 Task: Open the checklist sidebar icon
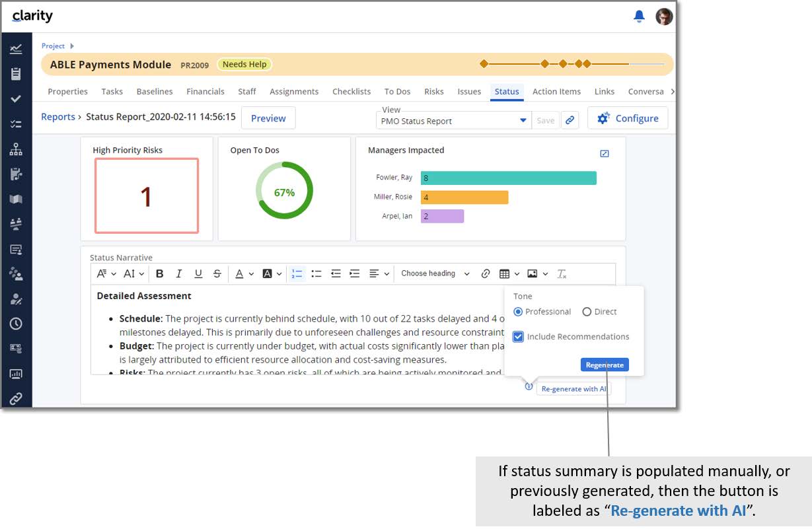point(16,124)
